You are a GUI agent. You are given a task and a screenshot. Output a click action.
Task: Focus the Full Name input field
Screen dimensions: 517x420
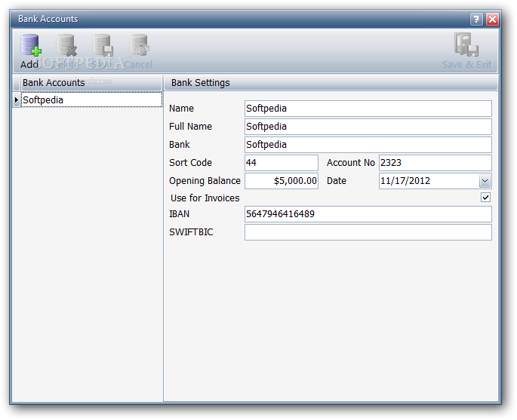pyautogui.click(x=368, y=127)
